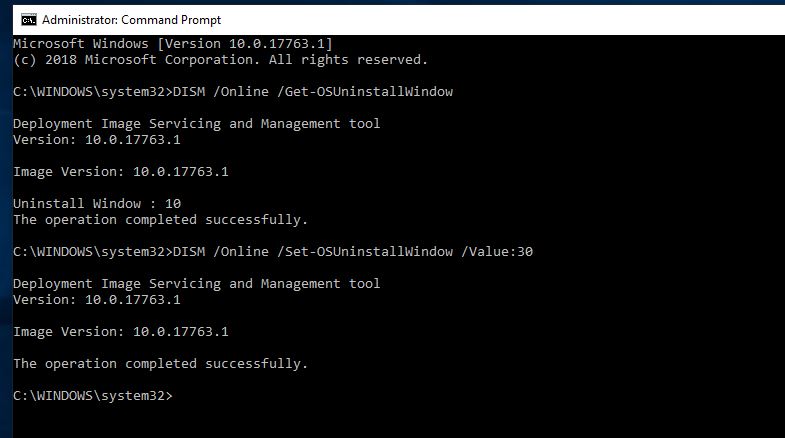The width and height of the screenshot is (785, 438).
Task: Click the last 'operation completed successfully' message
Action: 160,364
